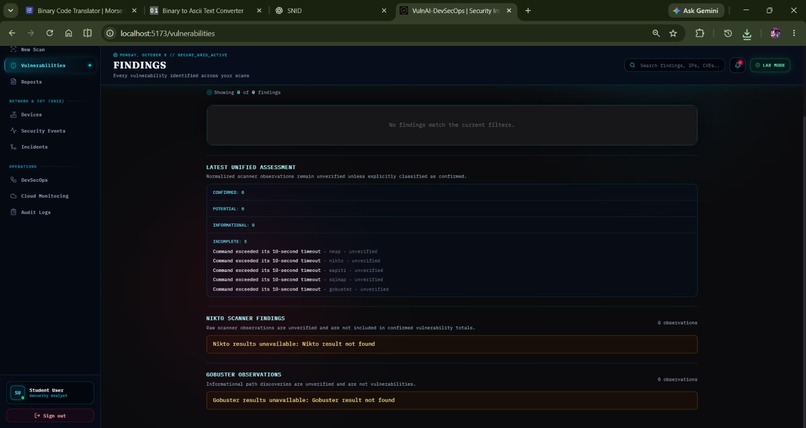The width and height of the screenshot is (806, 428).
Task: Close the VulnAI-DevSecOps tab
Action: [509, 11]
